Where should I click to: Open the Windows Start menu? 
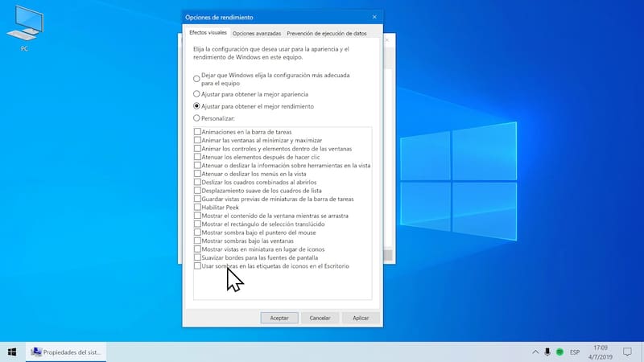coord(12,352)
